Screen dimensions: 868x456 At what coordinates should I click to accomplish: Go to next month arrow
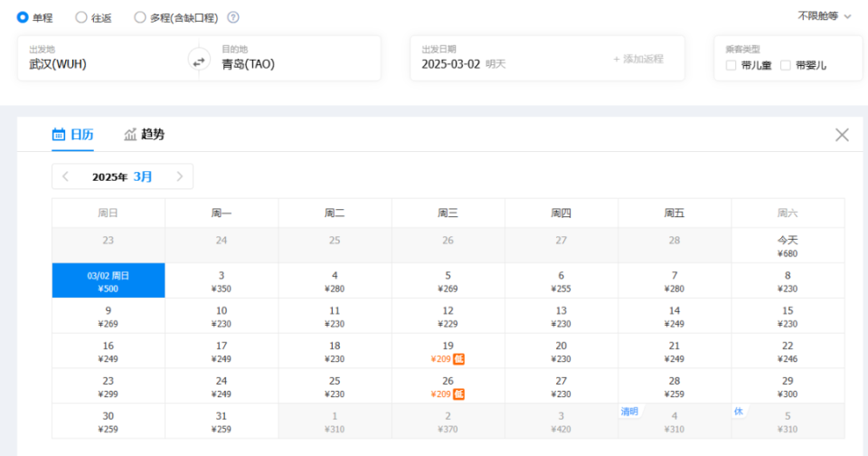[179, 176]
